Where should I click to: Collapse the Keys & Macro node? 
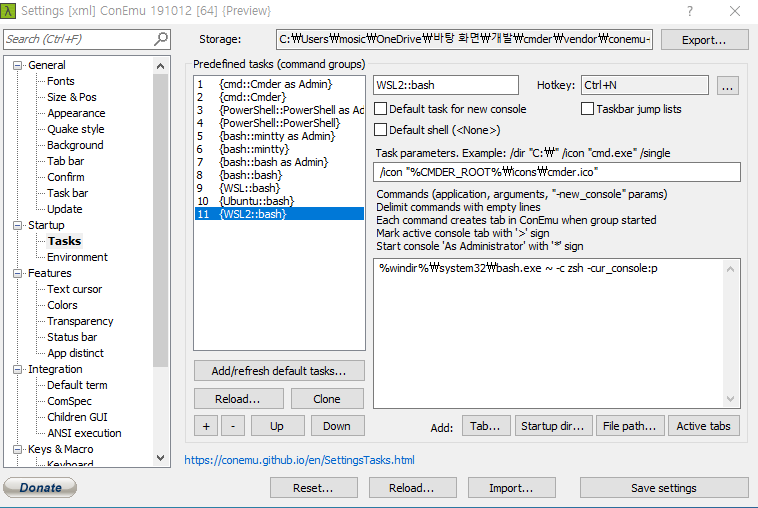click(x=17, y=449)
